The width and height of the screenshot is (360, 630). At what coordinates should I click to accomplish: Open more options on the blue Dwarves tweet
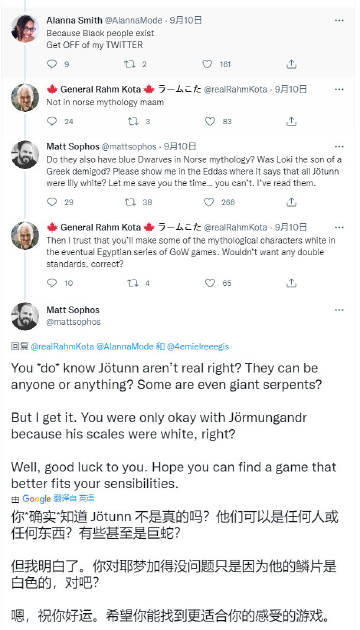pos(339,147)
